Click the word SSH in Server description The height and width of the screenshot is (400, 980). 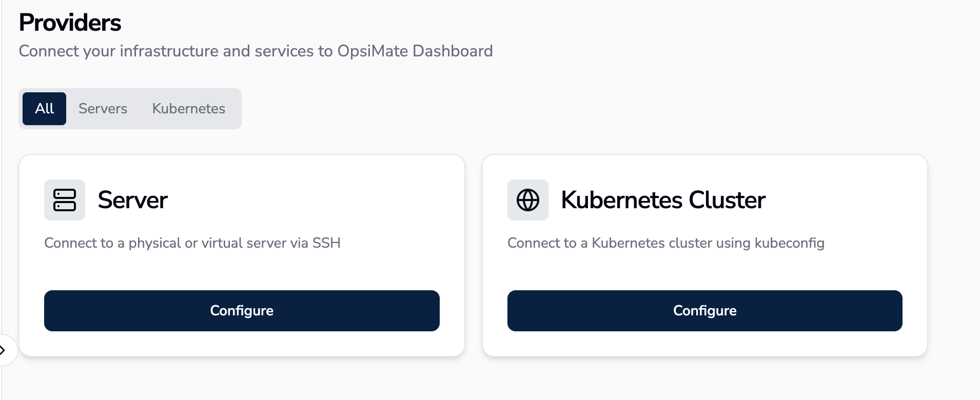[326, 243]
